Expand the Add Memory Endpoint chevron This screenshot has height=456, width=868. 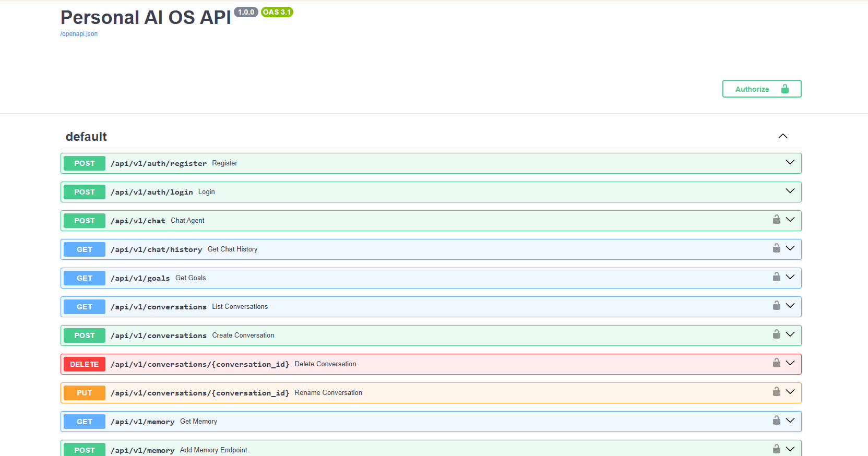coord(790,449)
